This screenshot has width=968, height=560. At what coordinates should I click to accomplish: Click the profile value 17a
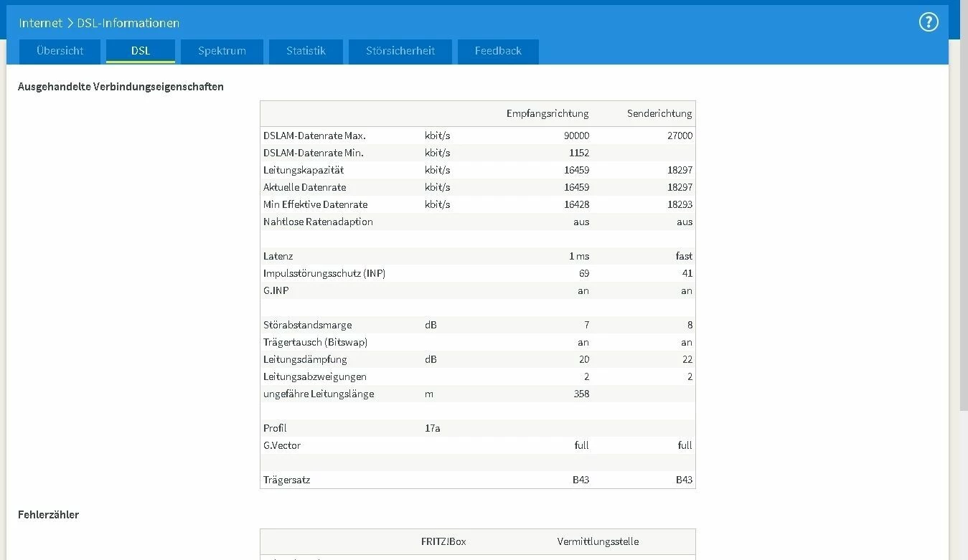[433, 428]
